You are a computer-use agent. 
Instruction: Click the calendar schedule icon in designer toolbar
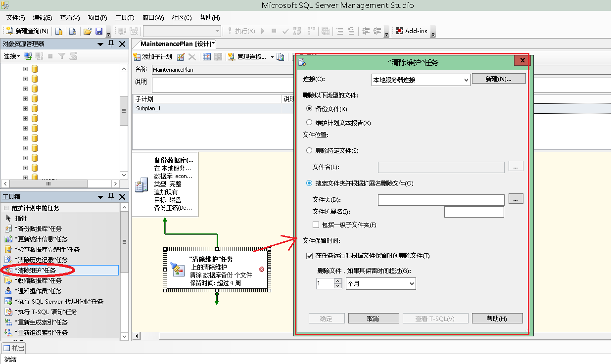pyautogui.click(x=207, y=57)
